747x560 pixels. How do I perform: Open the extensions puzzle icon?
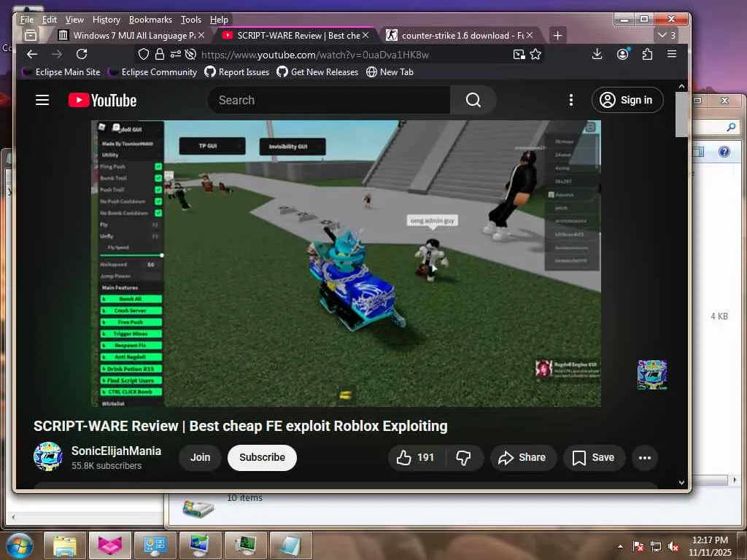pyautogui.click(x=647, y=54)
